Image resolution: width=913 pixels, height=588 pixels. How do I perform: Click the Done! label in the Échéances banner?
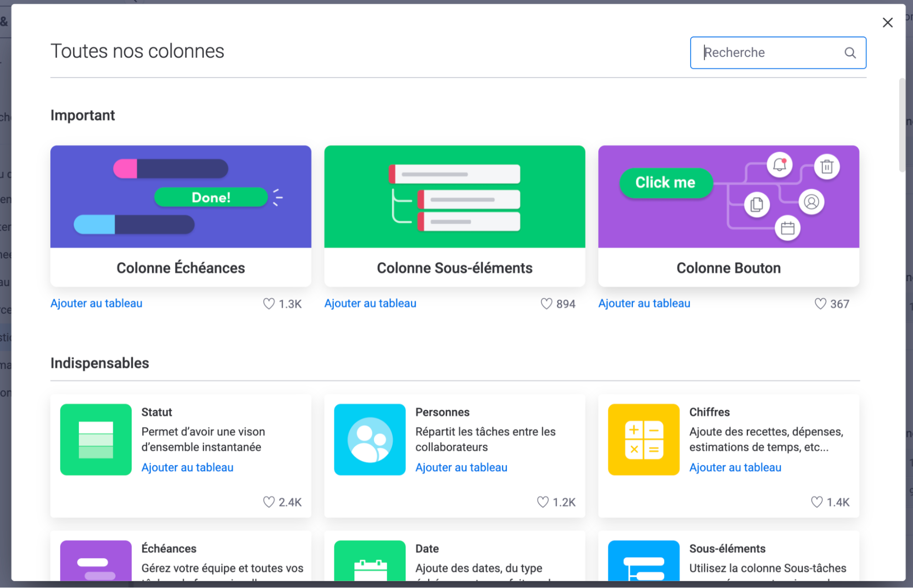[x=211, y=198]
